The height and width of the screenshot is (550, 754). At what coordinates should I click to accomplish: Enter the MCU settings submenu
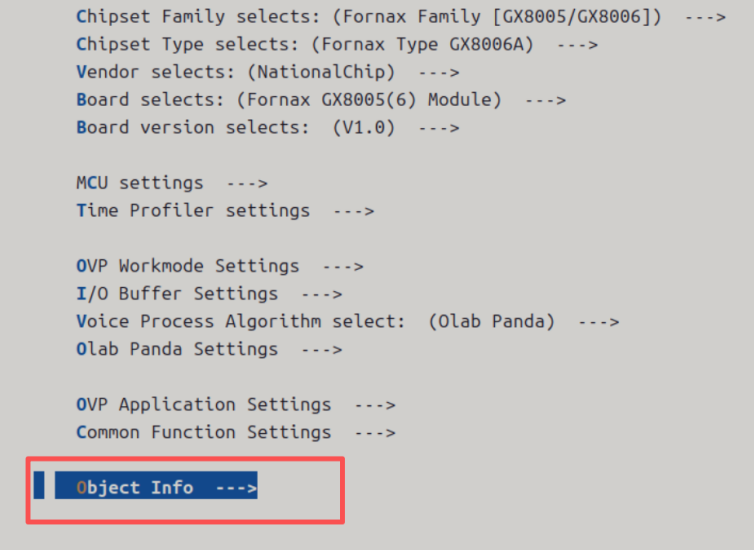coord(172,183)
